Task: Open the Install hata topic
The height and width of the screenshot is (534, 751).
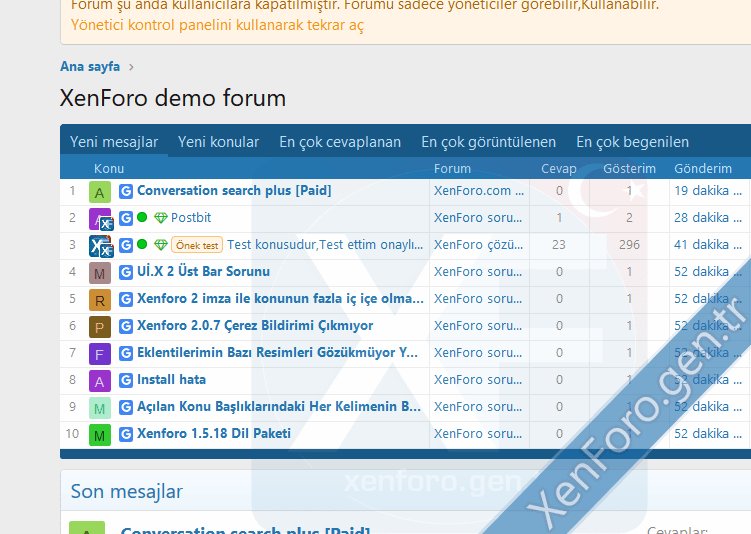Action: 171,380
